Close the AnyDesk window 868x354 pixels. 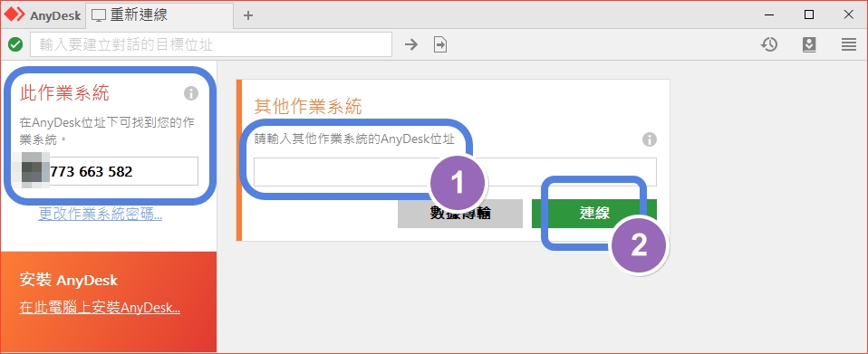coord(849,14)
